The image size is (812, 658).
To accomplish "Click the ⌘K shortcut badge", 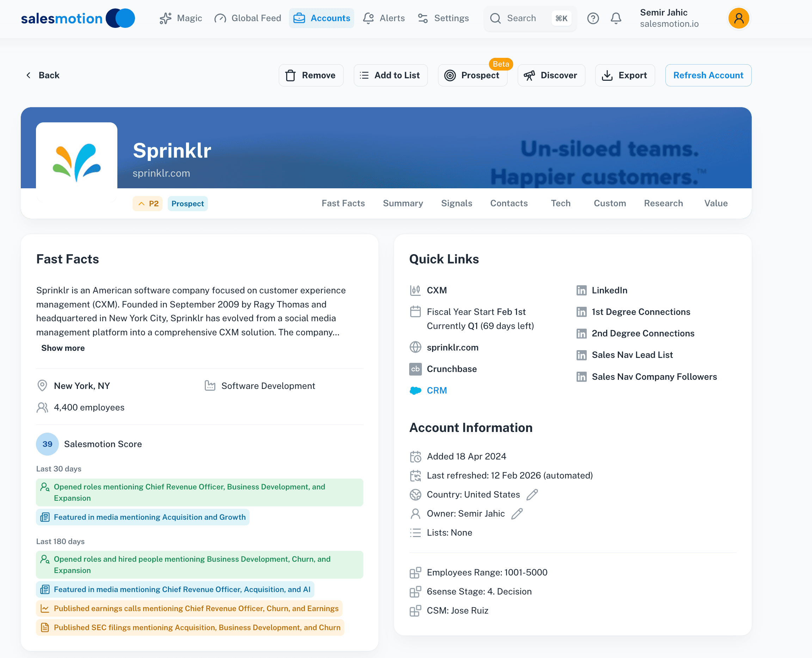I will tap(561, 18).
